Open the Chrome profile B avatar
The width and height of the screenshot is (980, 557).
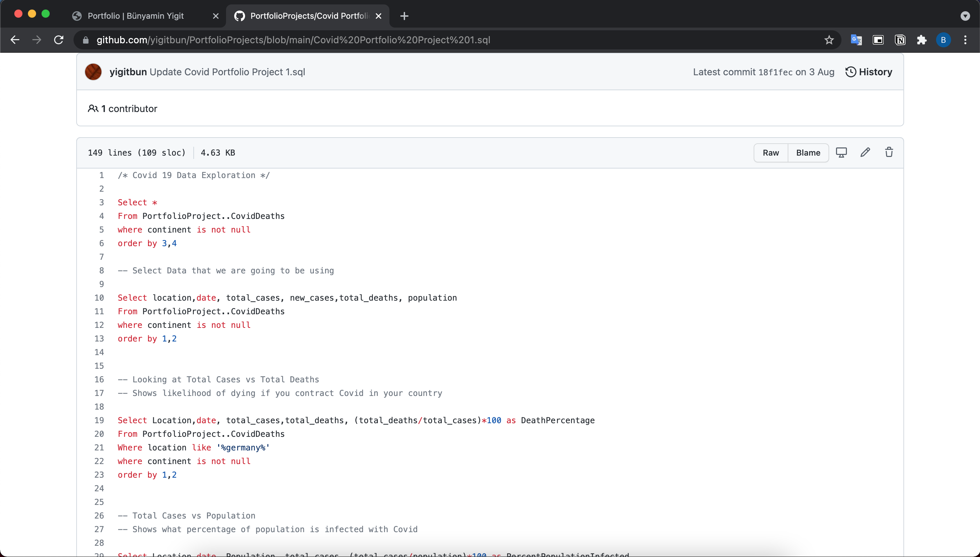coord(943,40)
